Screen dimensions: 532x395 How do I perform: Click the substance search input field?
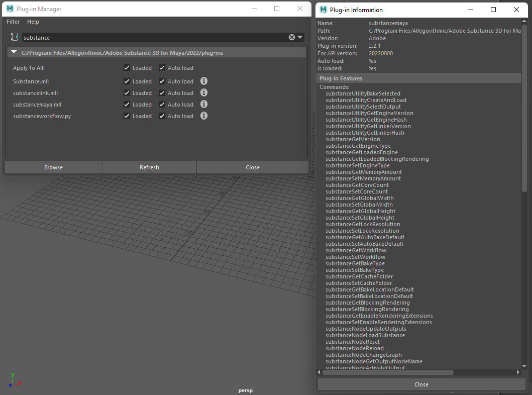[154, 37]
